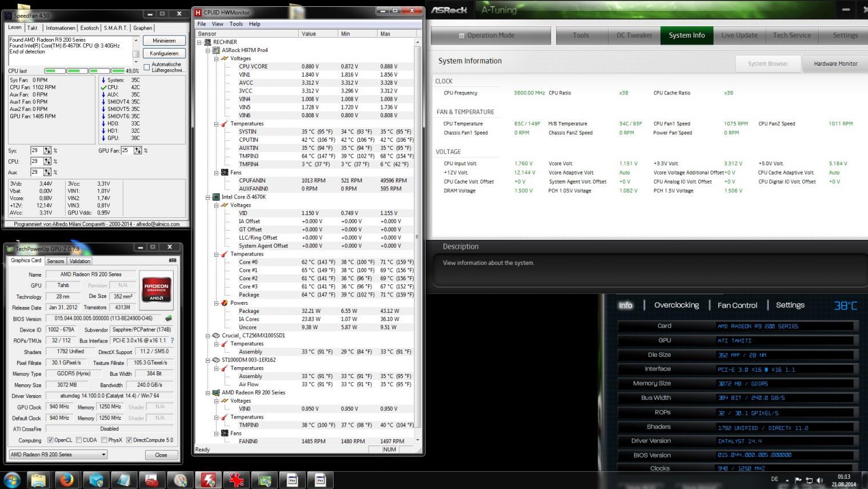Toggle the OpenCL checkbox in GPU-Z
The image size is (868, 489).
point(50,440)
